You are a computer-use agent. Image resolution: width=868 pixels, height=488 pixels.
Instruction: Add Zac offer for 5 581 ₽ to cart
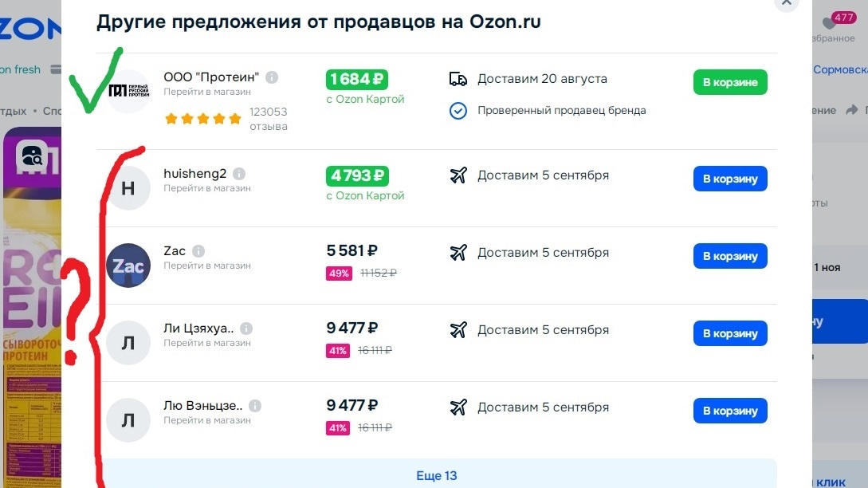click(x=730, y=256)
